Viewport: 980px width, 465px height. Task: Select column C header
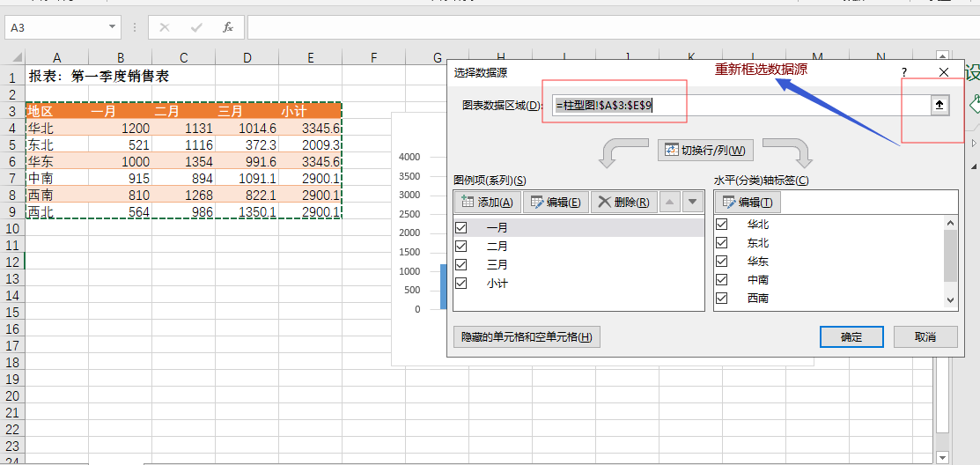pyautogui.click(x=184, y=57)
